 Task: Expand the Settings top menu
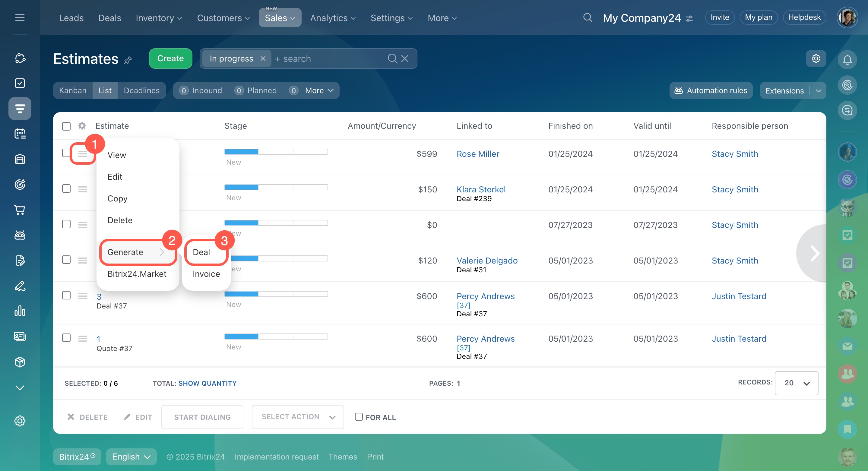[391, 18]
